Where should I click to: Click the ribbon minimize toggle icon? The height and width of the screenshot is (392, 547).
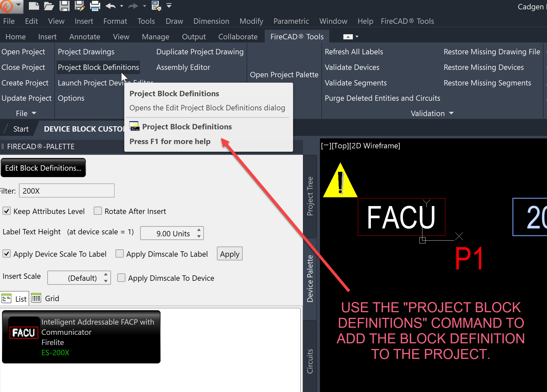coord(348,37)
